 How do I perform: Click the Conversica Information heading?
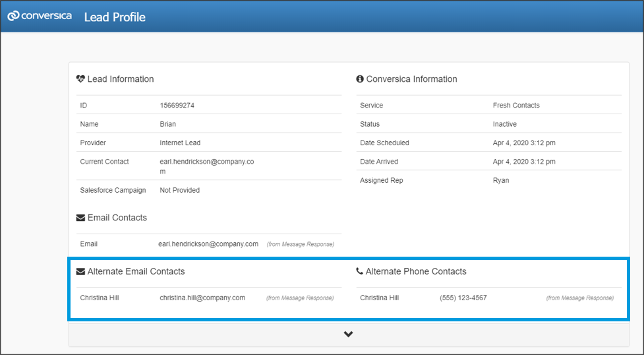[411, 79]
